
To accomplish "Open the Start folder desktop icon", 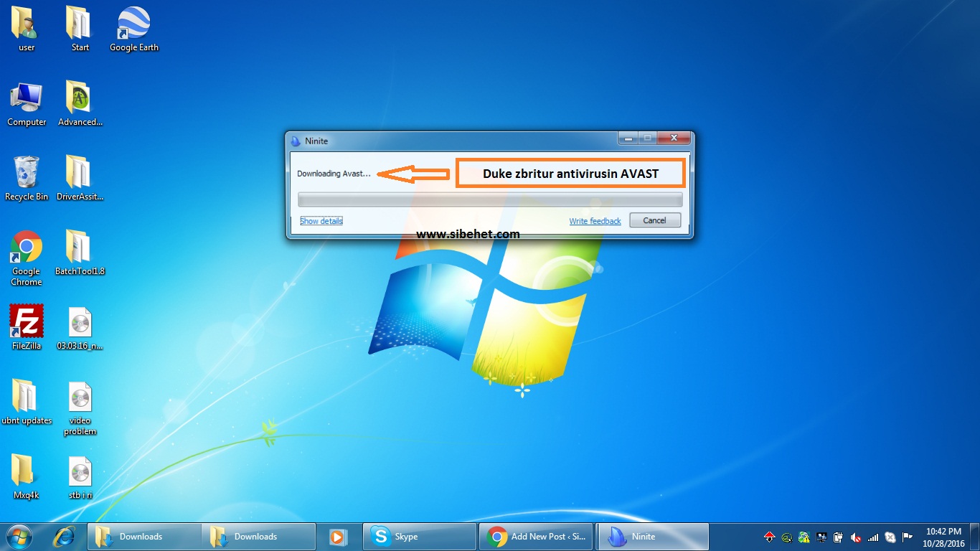I will coord(80,29).
